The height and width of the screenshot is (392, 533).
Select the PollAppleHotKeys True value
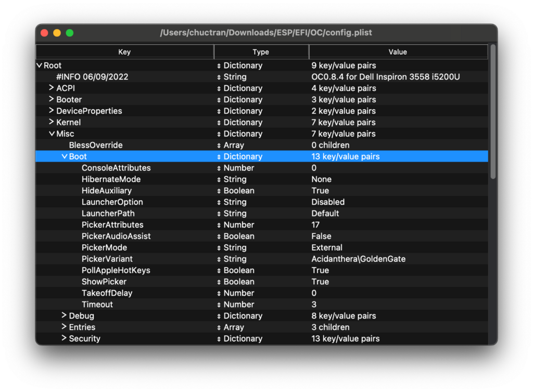320,270
